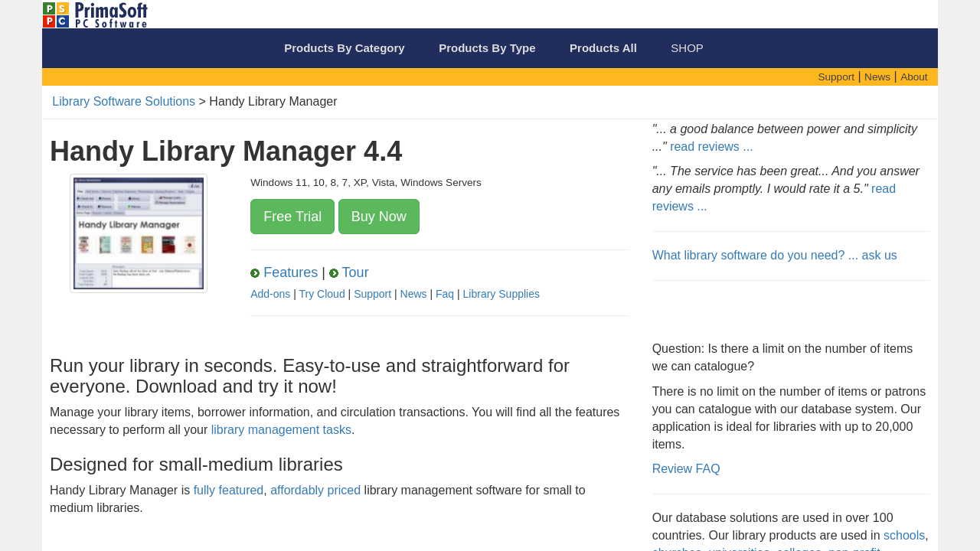Open the Products All menu
This screenshot has height=551, width=980.
603,48
